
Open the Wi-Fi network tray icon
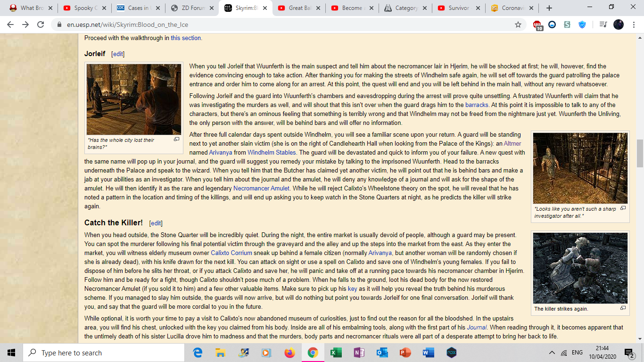tap(564, 353)
